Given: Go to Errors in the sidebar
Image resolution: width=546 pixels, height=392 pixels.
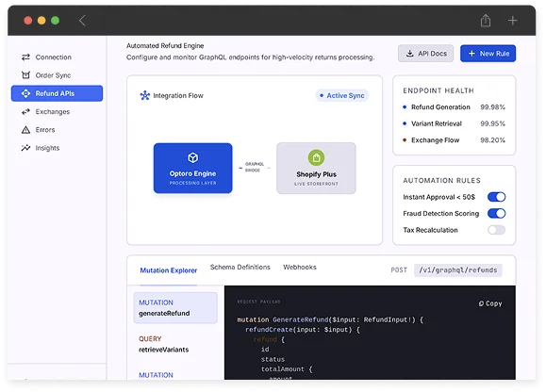Looking at the screenshot, I should [57, 130].
